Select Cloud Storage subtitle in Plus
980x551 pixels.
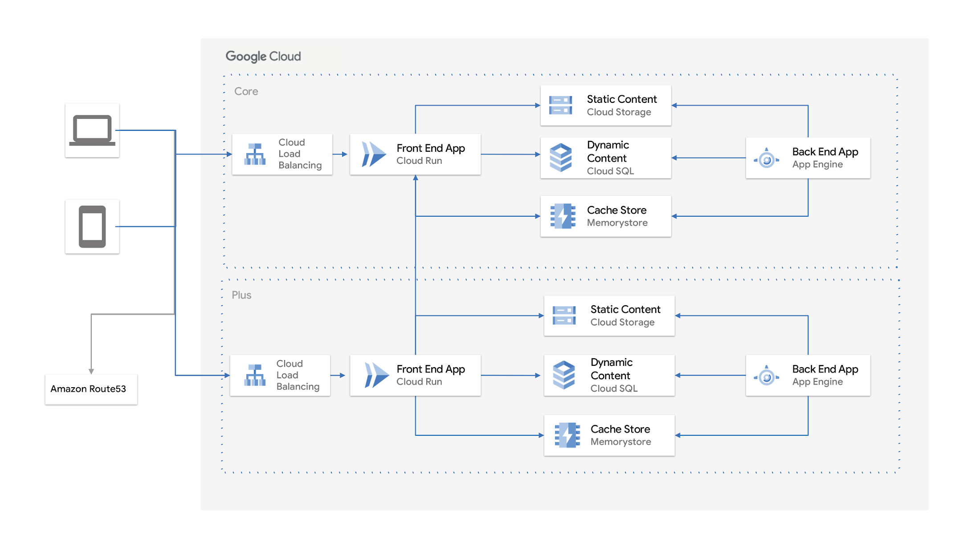point(622,322)
